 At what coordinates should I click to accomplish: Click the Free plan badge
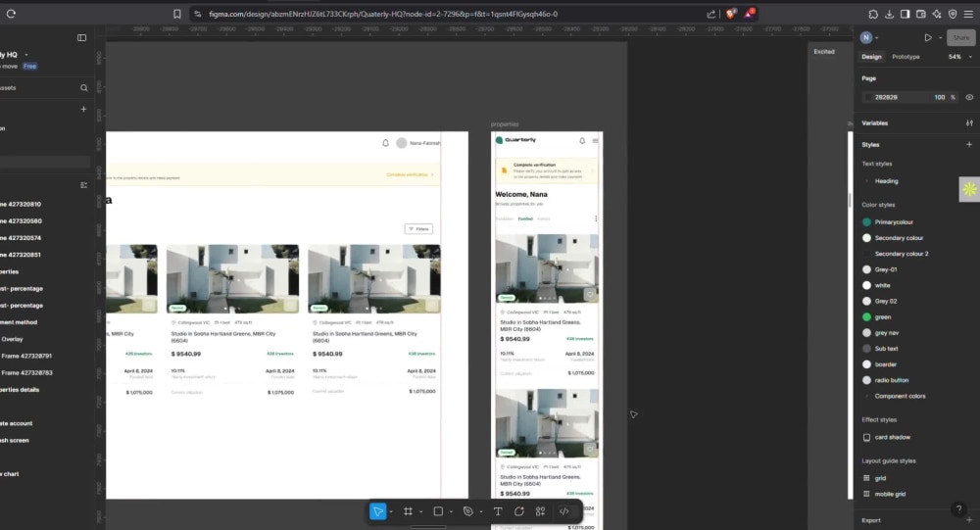click(x=30, y=67)
